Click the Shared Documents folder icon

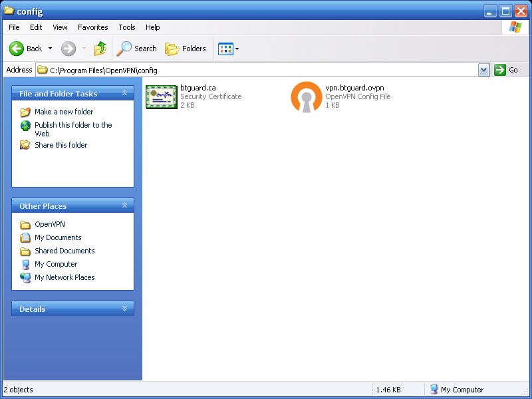pyautogui.click(x=25, y=251)
